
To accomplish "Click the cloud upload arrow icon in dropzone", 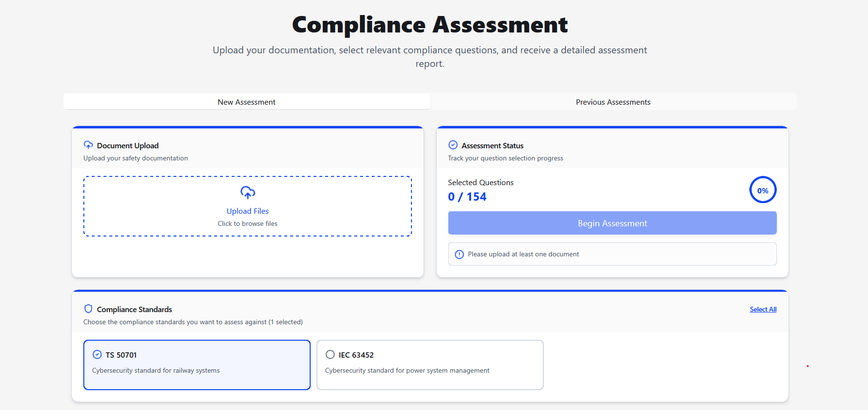I will (248, 192).
